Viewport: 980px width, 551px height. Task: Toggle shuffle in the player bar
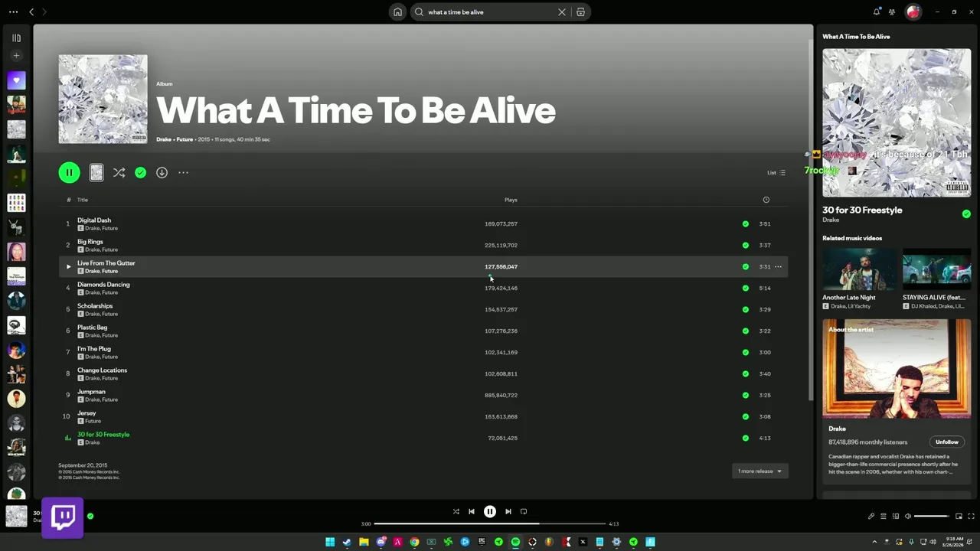[x=456, y=512]
